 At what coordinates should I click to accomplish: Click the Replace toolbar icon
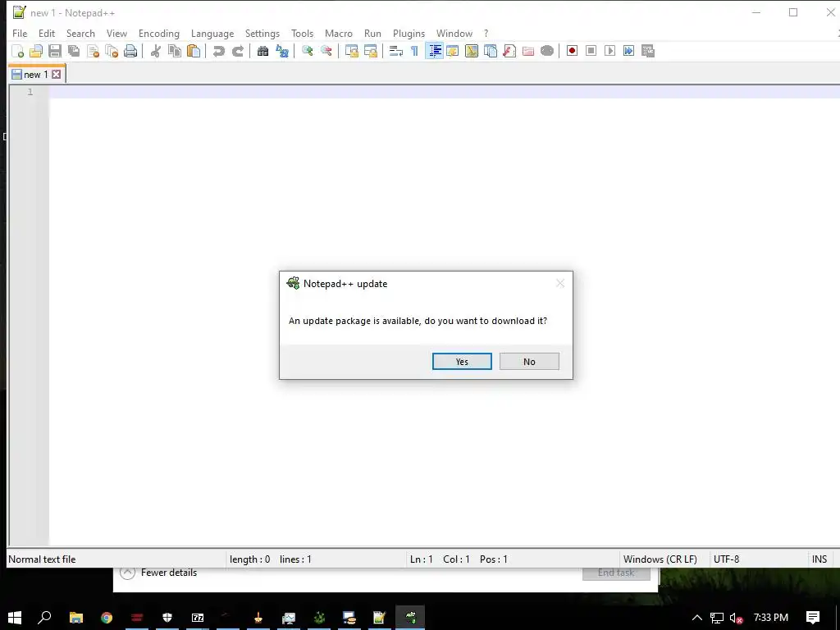[282, 51]
